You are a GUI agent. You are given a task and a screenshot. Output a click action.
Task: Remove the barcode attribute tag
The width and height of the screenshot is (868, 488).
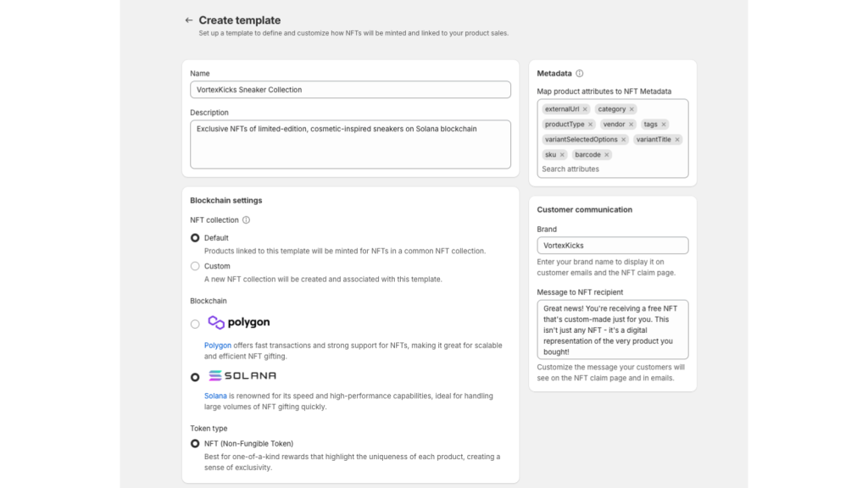click(x=607, y=155)
